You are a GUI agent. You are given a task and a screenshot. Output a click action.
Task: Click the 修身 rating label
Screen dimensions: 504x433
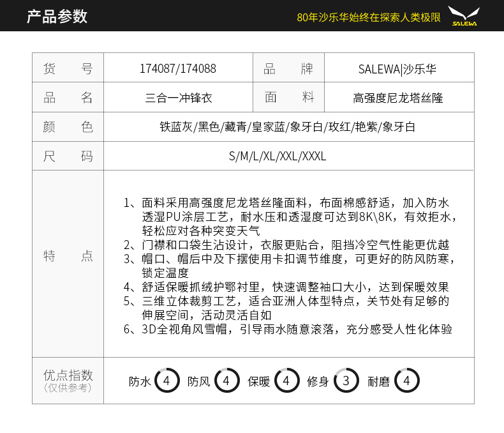coord(318,381)
